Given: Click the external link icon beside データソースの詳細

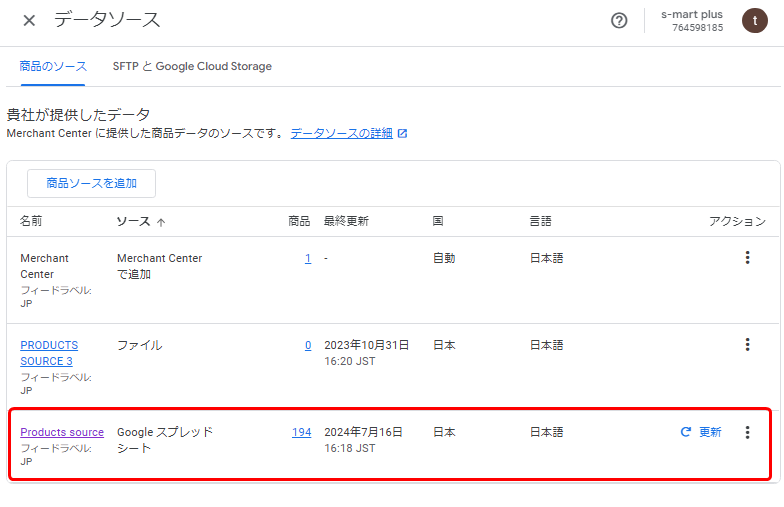Looking at the screenshot, I should [402, 133].
